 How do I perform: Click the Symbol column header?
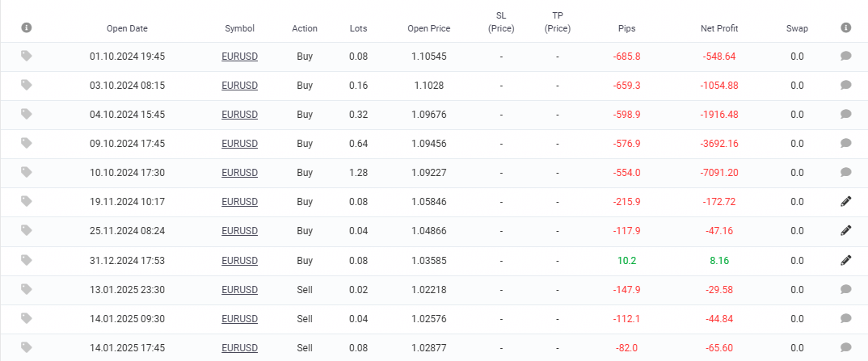[240, 29]
